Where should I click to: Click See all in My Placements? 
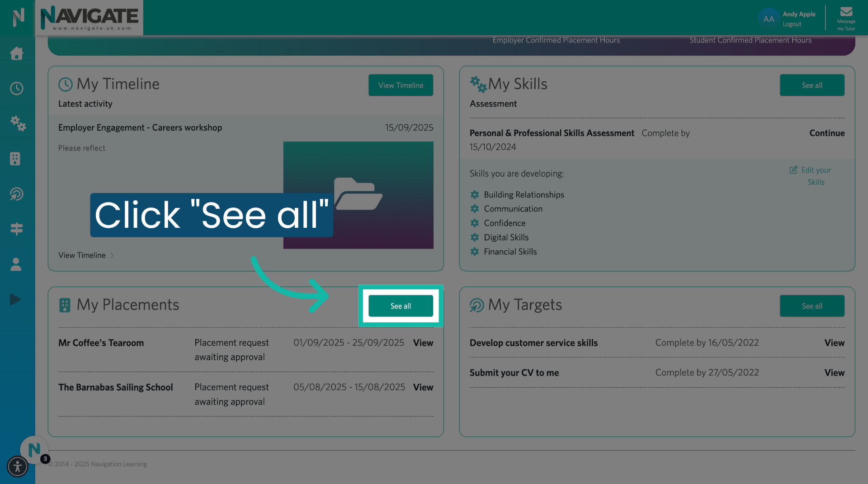coord(401,306)
